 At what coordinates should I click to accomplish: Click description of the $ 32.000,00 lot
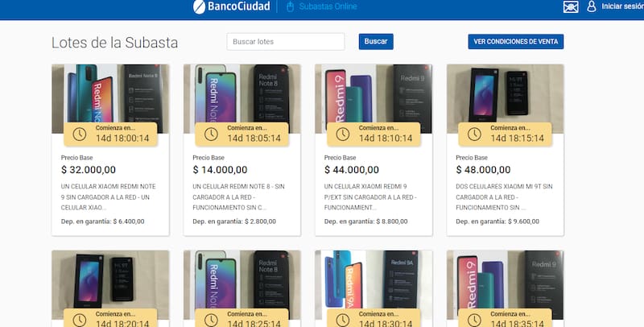click(x=110, y=197)
